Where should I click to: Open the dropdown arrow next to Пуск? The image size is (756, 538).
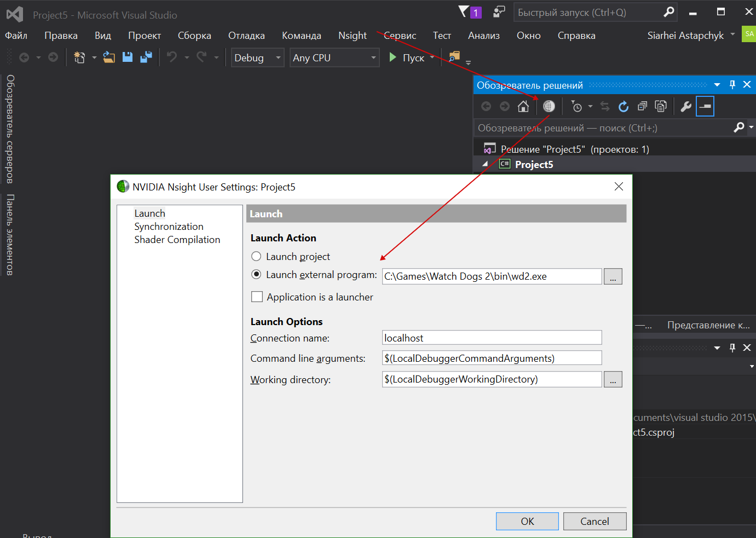click(x=432, y=57)
